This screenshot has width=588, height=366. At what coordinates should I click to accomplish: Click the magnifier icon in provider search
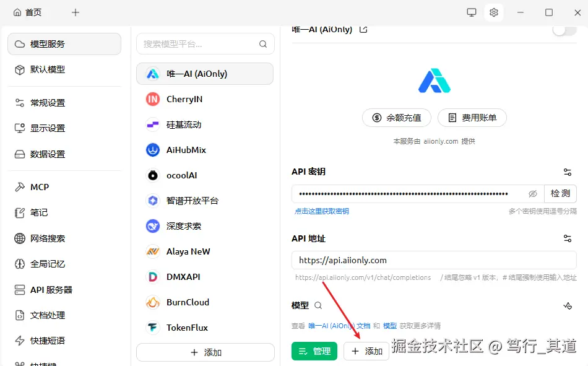263,44
